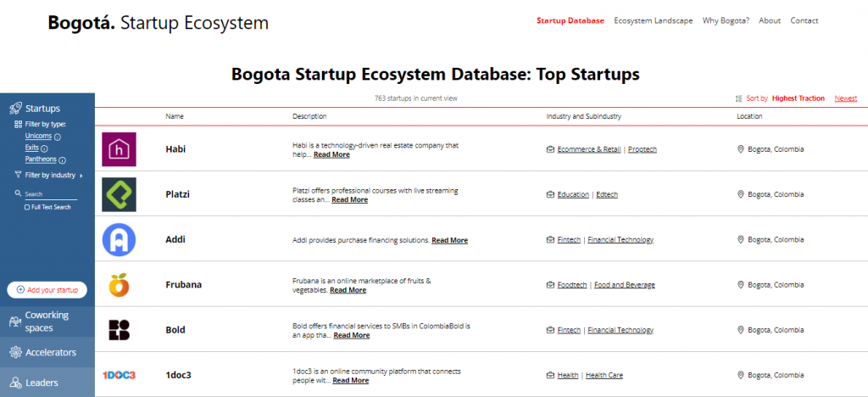
Task: Switch to the Accelerators sidebar section
Action: click(50, 352)
